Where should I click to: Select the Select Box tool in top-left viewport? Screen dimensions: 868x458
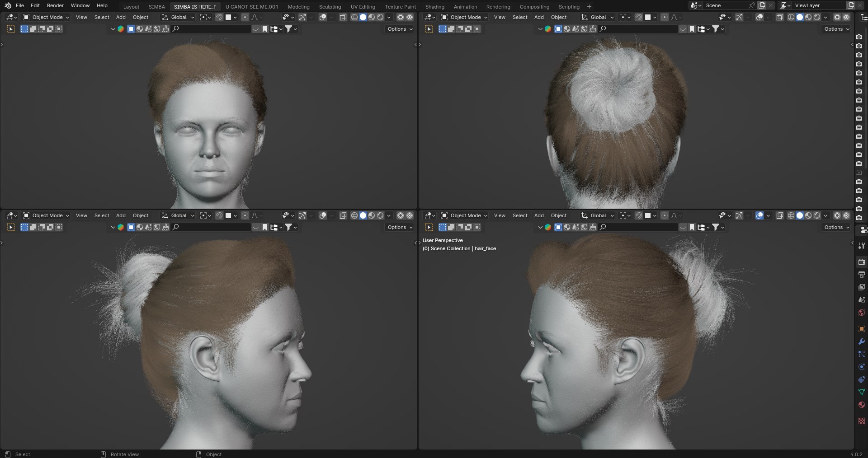11,29
